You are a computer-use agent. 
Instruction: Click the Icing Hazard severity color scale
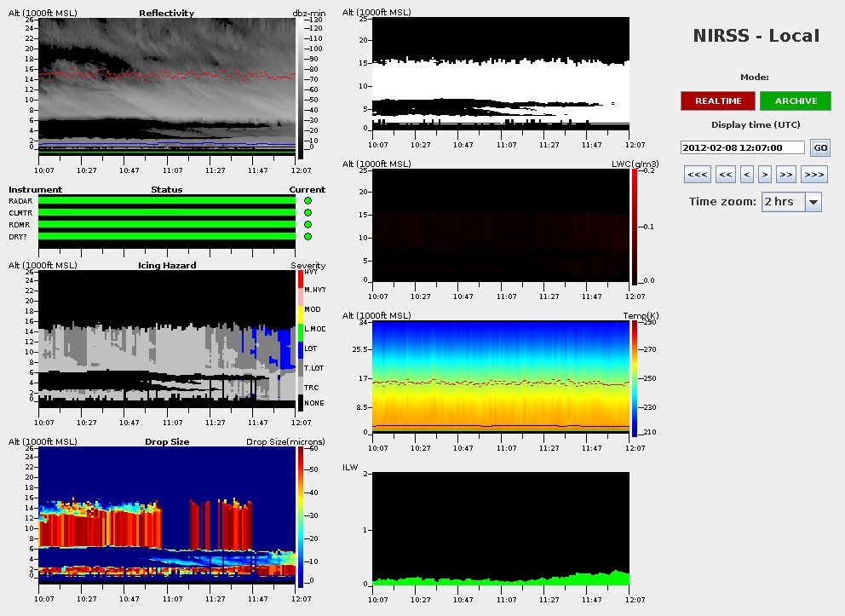point(300,341)
